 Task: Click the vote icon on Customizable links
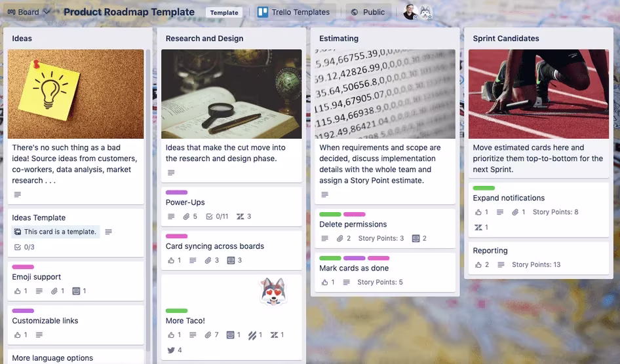pyautogui.click(x=18, y=335)
